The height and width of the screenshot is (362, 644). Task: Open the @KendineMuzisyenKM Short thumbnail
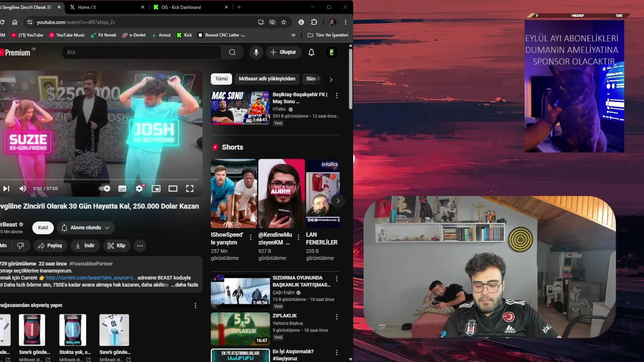281,194
